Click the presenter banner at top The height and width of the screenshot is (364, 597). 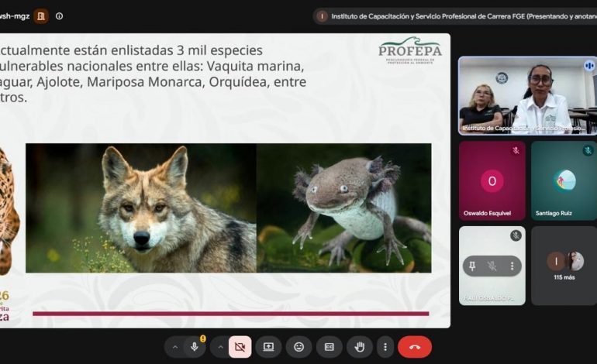point(455,16)
